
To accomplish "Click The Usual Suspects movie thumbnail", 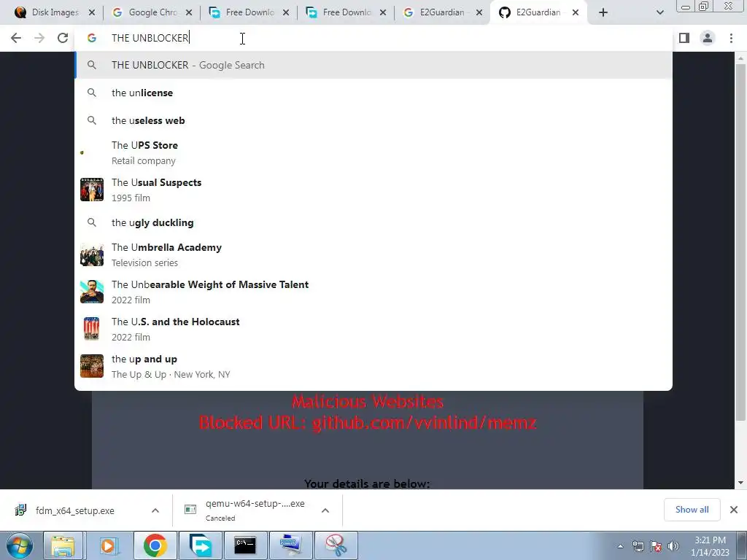I will pos(92,190).
